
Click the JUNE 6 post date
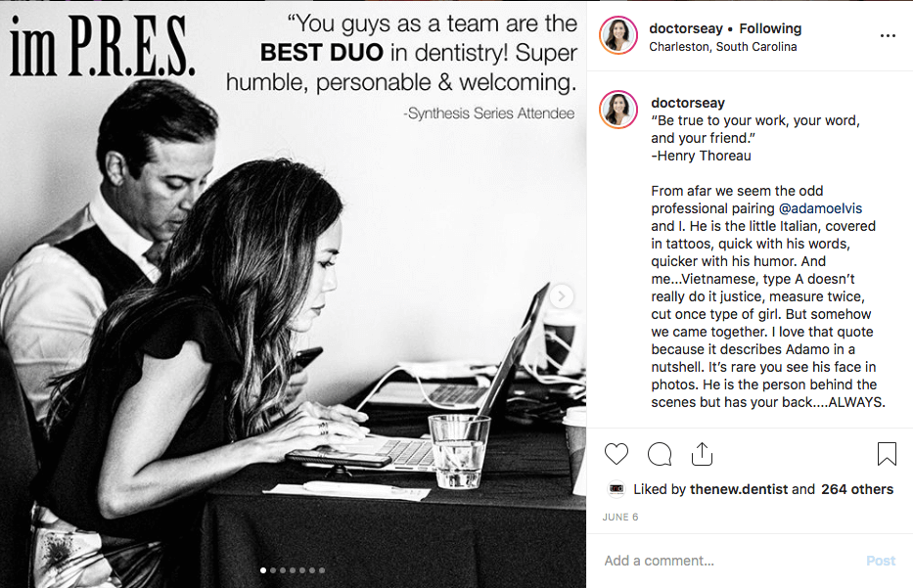620,517
